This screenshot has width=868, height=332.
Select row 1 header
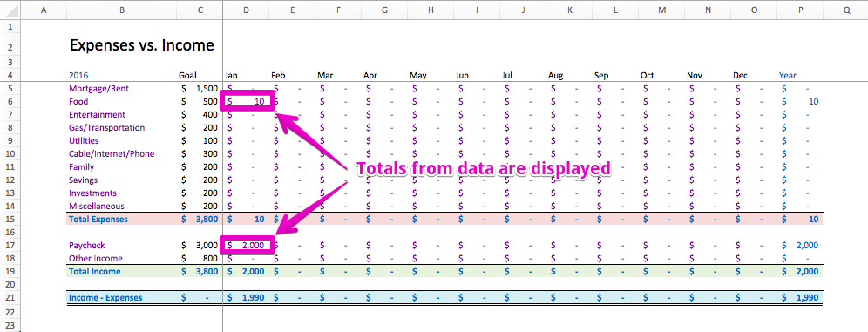(x=10, y=26)
